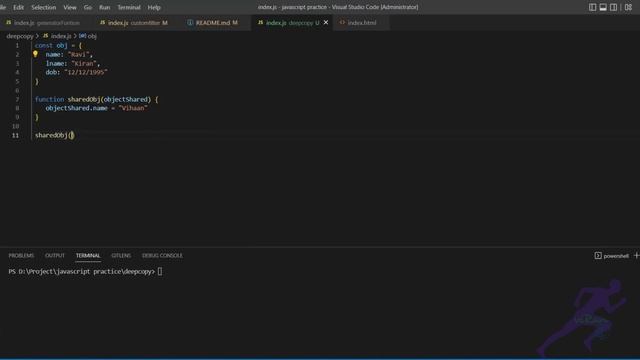This screenshot has width=640, height=360.
Task: Click the "Vihaan" string on line 8
Action: [x=133, y=108]
